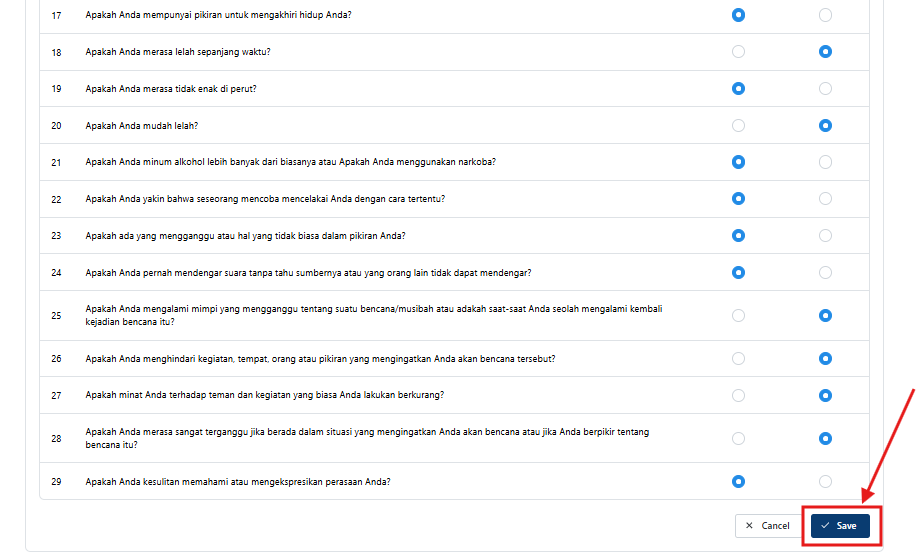
Task: Select second radio option for question 24
Action: pyautogui.click(x=825, y=273)
